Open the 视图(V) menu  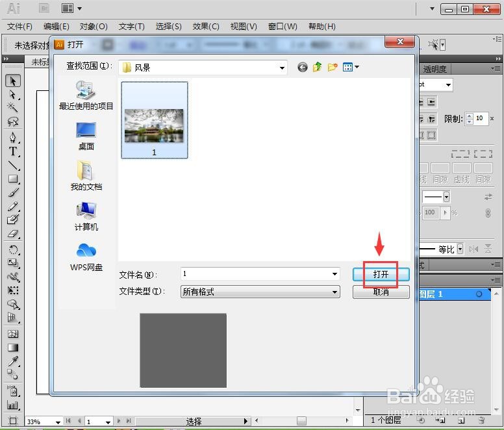tap(244, 27)
